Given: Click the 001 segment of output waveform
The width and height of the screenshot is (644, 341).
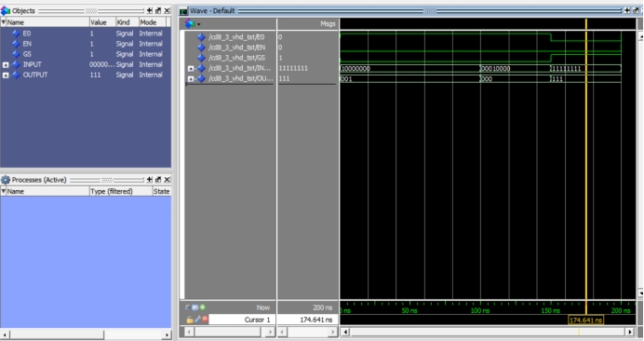Looking at the screenshot, I should (409, 78).
